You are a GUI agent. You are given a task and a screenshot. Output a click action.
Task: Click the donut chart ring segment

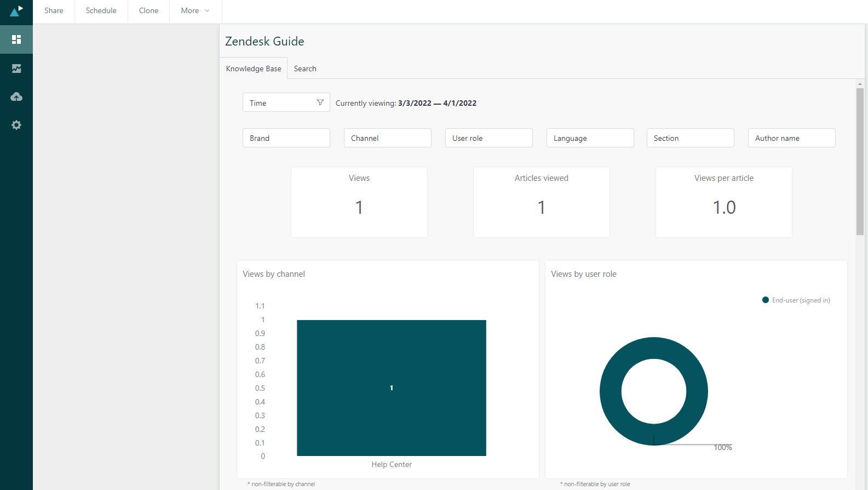611,391
